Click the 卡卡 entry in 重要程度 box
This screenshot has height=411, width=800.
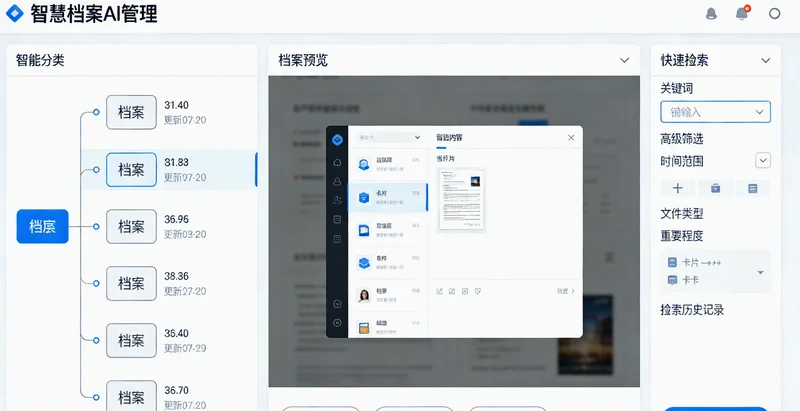pyautogui.click(x=684, y=280)
